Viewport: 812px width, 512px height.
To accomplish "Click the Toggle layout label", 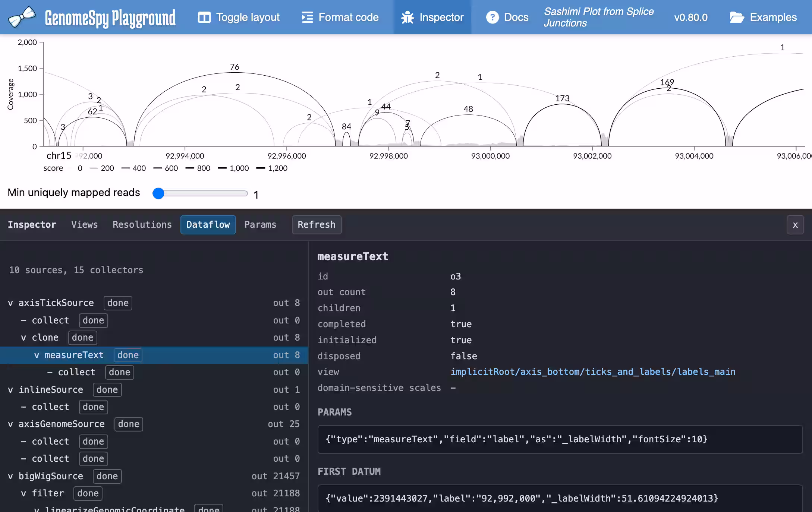I will click(248, 18).
